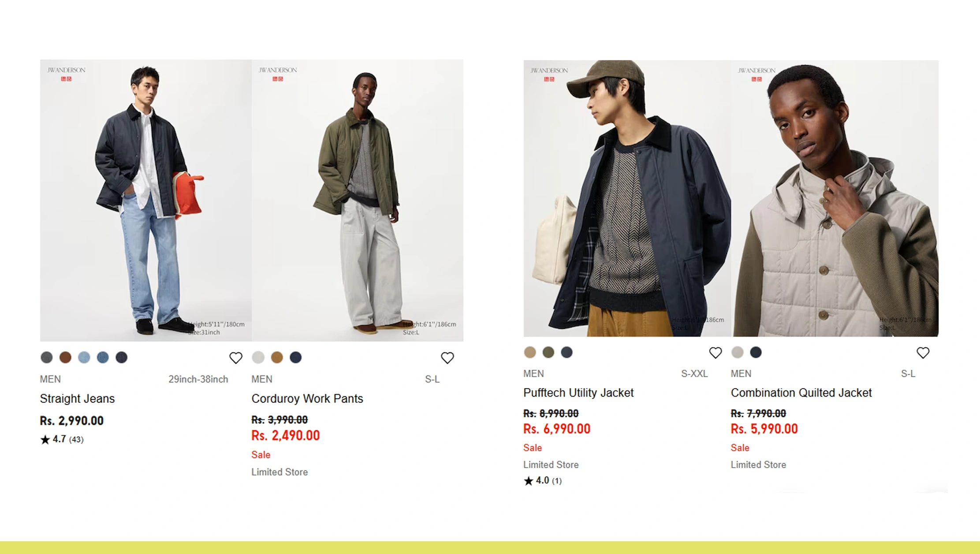This screenshot has height=554, width=980.
Task: Open the Combination Quilted Jacket product page
Action: coord(801,393)
